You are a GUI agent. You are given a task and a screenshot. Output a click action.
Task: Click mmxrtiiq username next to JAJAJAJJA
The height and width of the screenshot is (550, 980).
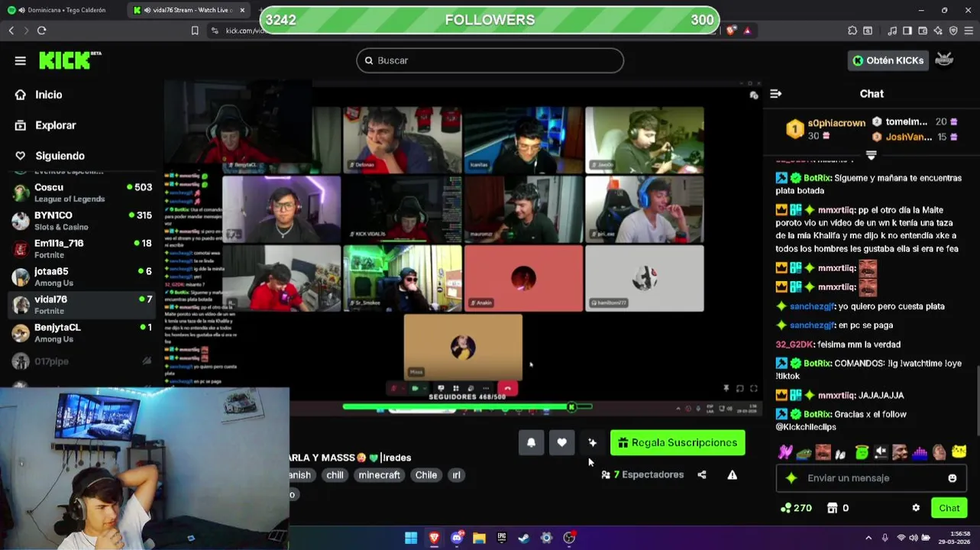[x=836, y=396]
